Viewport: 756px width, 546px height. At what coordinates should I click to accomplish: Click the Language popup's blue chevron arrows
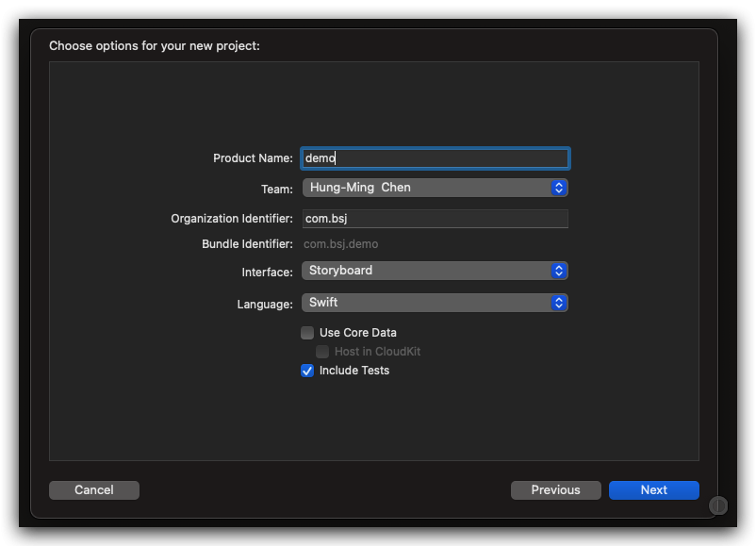[559, 303]
